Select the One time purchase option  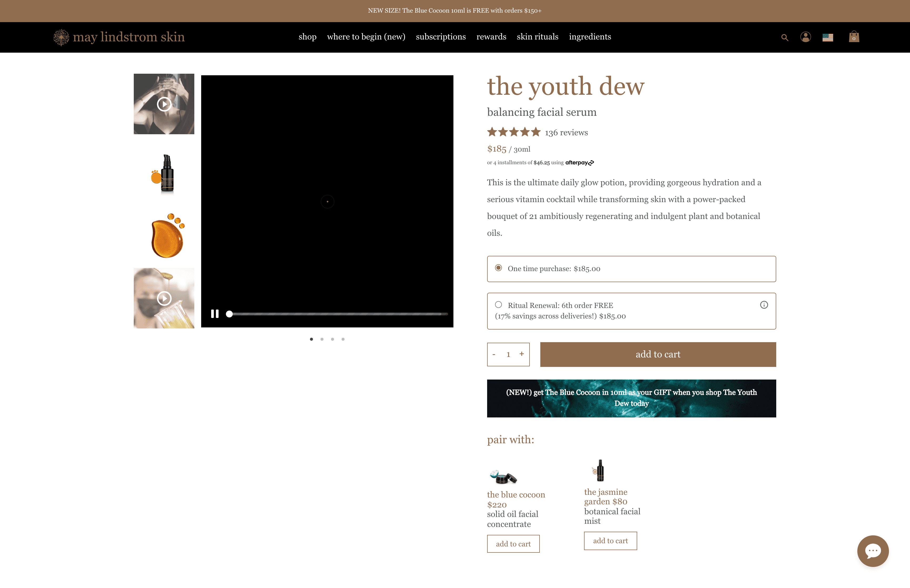point(498,268)
